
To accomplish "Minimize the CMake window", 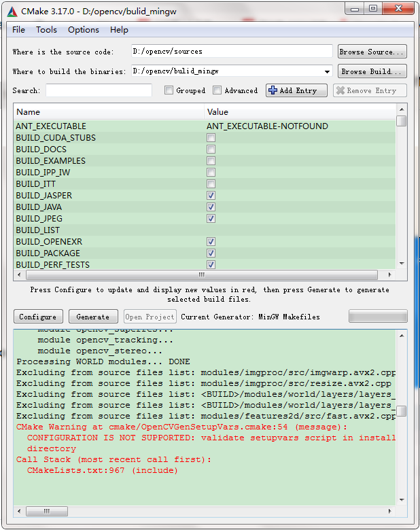I will pyautogui.click(x=355, y=9).
